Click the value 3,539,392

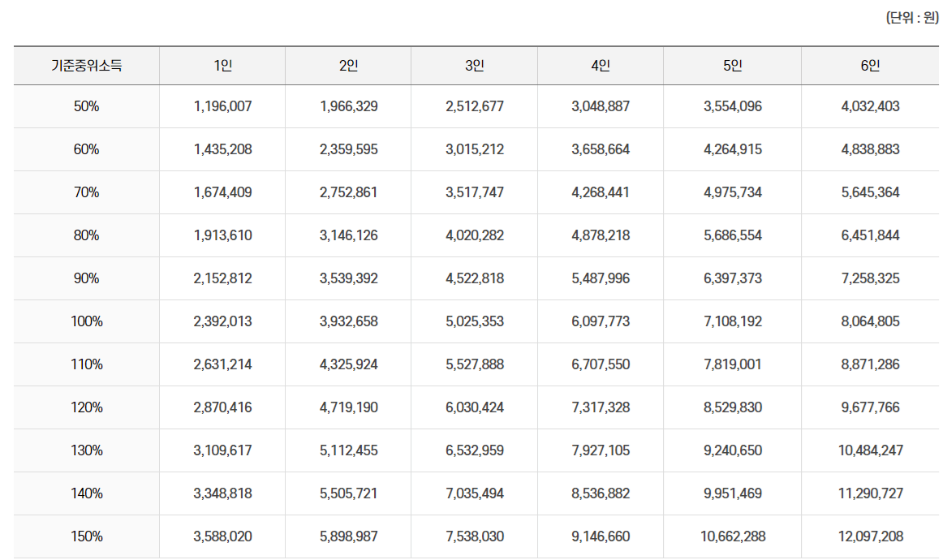pyautogui.click(x=349, y=278)
